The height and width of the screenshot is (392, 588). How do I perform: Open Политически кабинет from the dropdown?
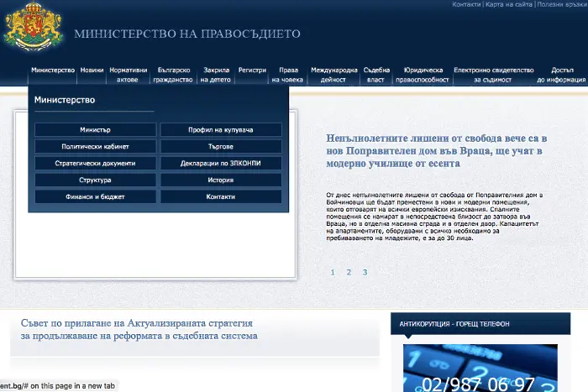[x=95, y=146]
